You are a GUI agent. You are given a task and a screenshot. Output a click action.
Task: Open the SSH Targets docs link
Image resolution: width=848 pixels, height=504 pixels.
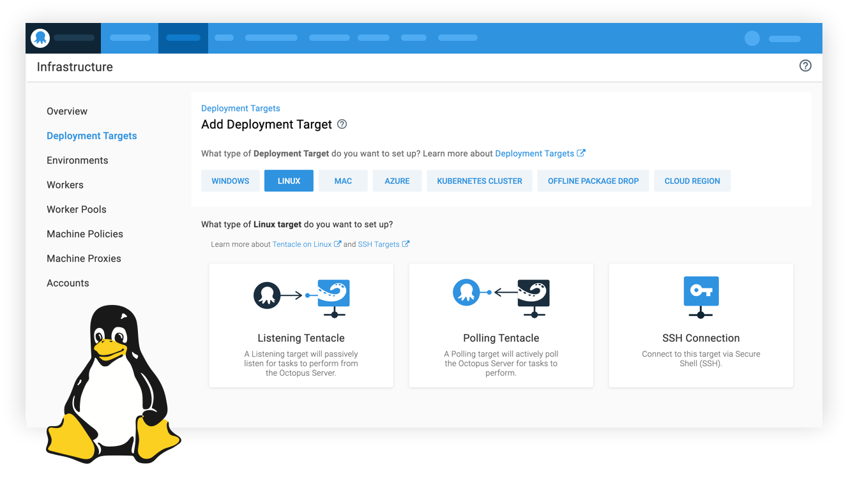coord(383,244)
